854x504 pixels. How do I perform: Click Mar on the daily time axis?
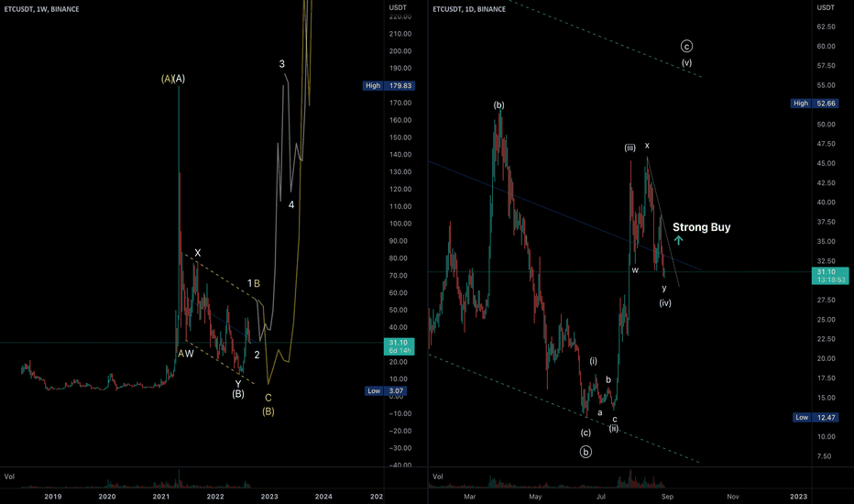[469, 497]
